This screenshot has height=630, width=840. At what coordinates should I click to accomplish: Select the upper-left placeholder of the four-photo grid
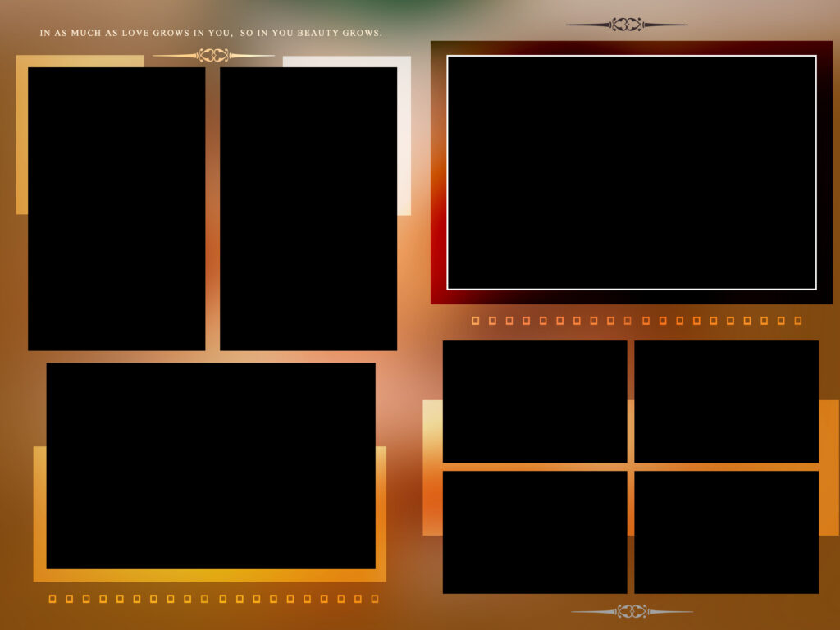point(535,401)
